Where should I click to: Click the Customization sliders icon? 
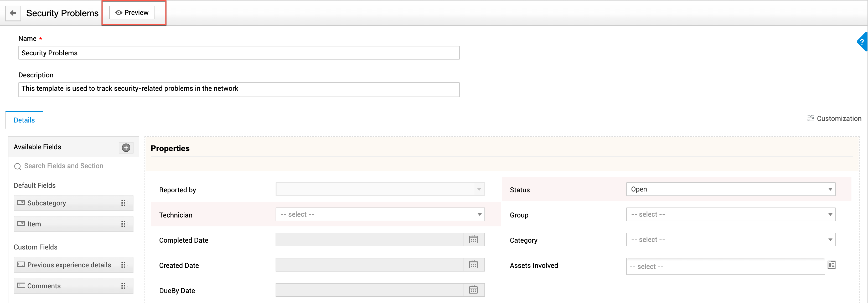pos(811,118)
